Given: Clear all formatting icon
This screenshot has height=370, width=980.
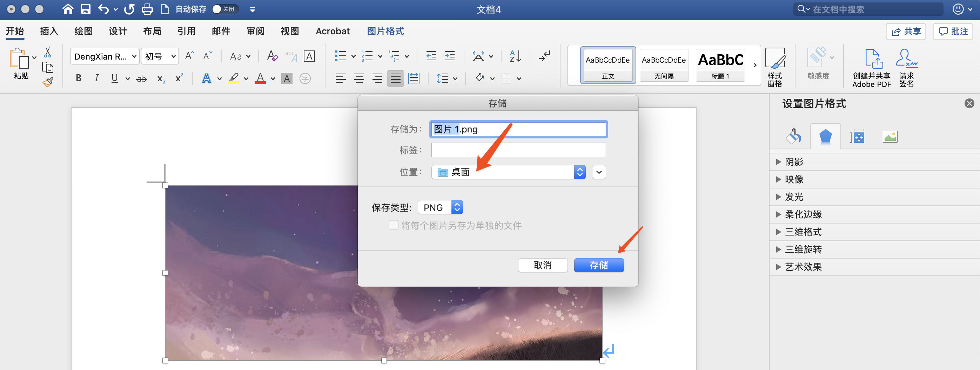Looking at the screenshot, I should click(273, 56).
